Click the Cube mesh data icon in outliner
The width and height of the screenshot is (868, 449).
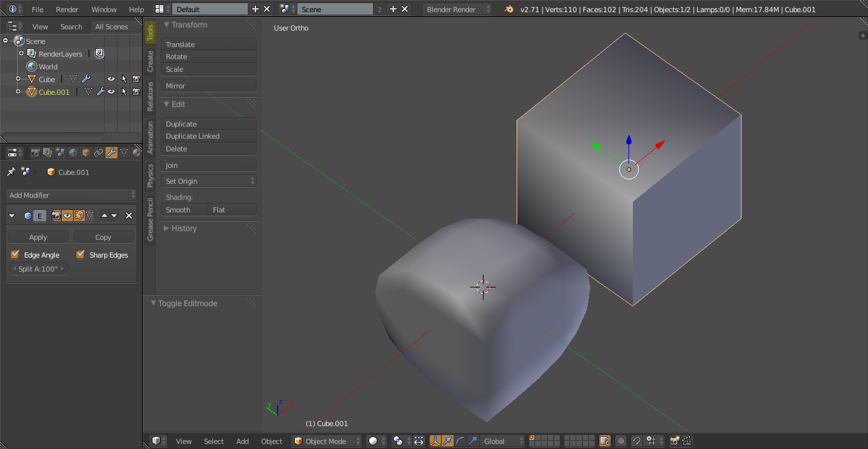coord(73,79)
